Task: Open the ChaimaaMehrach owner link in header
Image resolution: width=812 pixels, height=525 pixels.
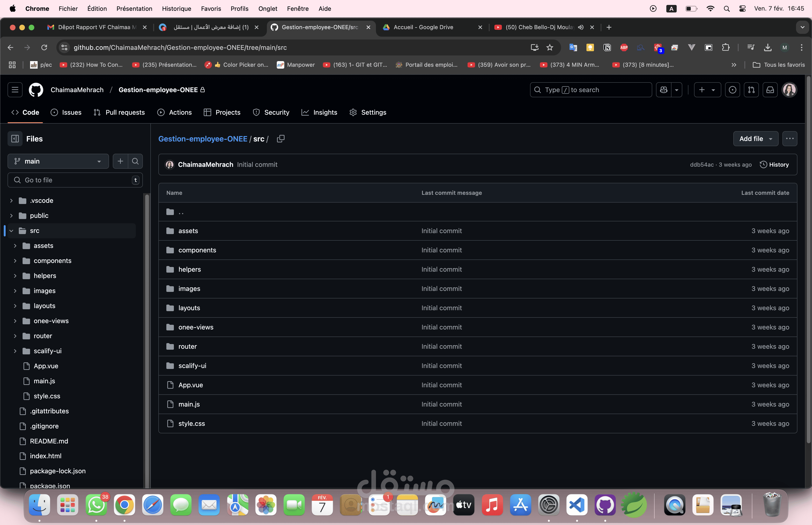Action: pos(77,90)
